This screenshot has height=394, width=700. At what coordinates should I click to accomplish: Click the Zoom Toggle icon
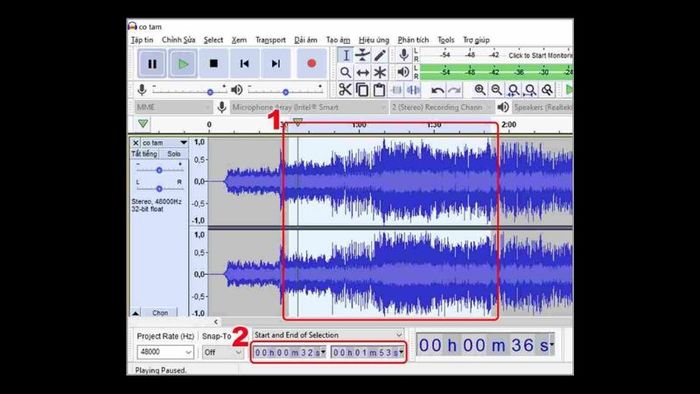click(547, 90)
